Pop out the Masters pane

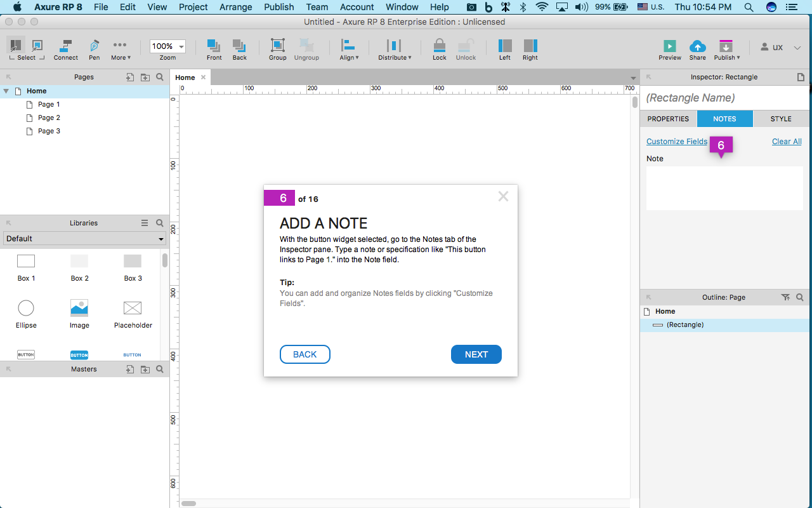[x=9, y=369]
